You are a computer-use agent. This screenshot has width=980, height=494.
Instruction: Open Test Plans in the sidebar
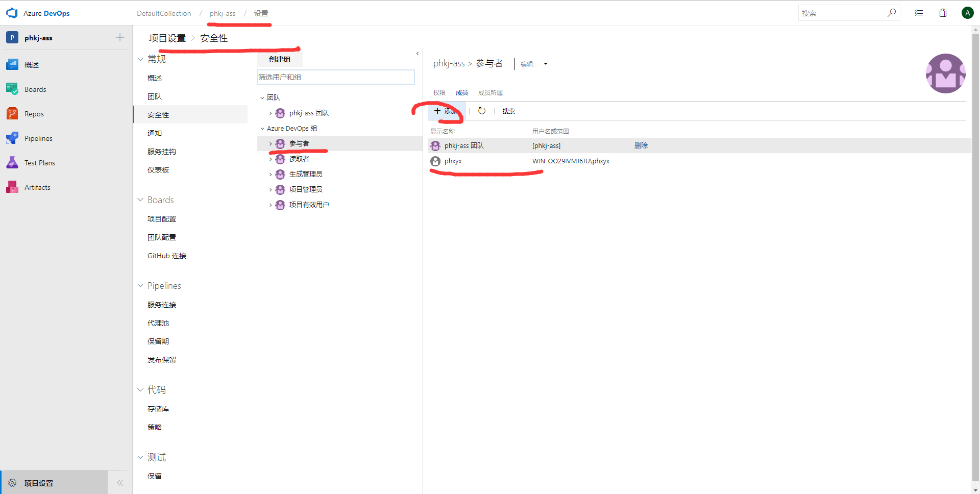pyautogui.click(x=39, y=163)
